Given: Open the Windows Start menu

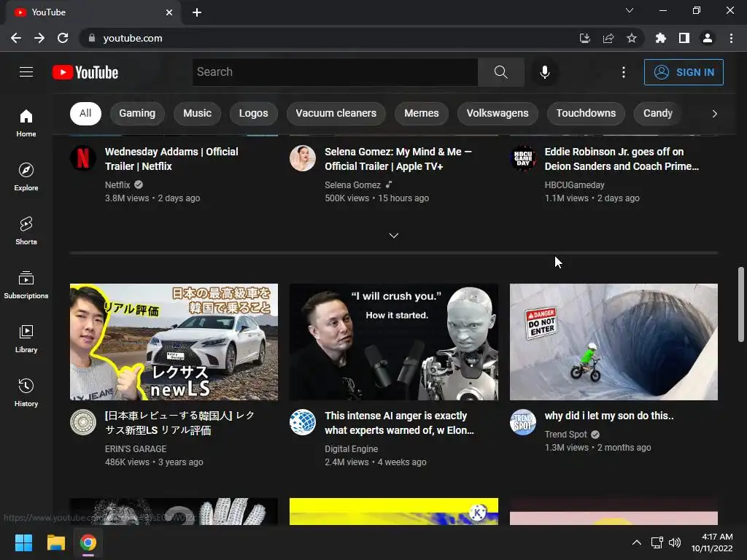Looking at the screenshot, I should tap(23, 542).
